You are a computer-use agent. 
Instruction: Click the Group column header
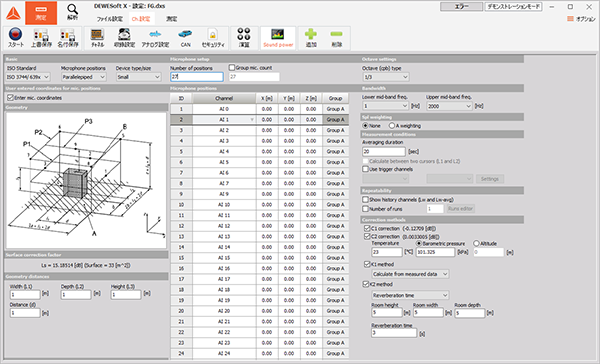[x=336, y=98]
